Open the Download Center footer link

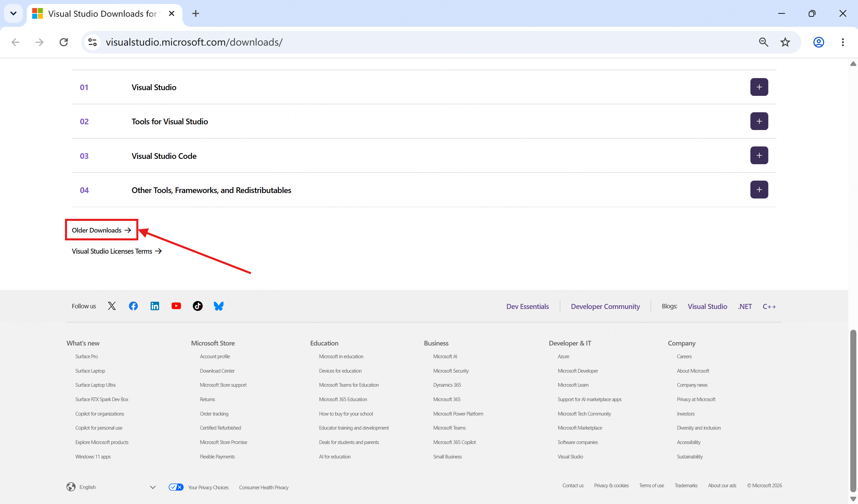217,371
